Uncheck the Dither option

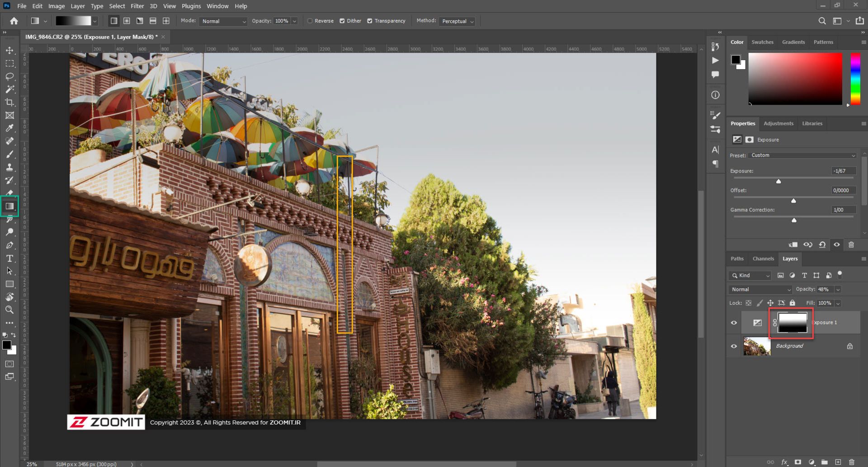pos(342,21)
